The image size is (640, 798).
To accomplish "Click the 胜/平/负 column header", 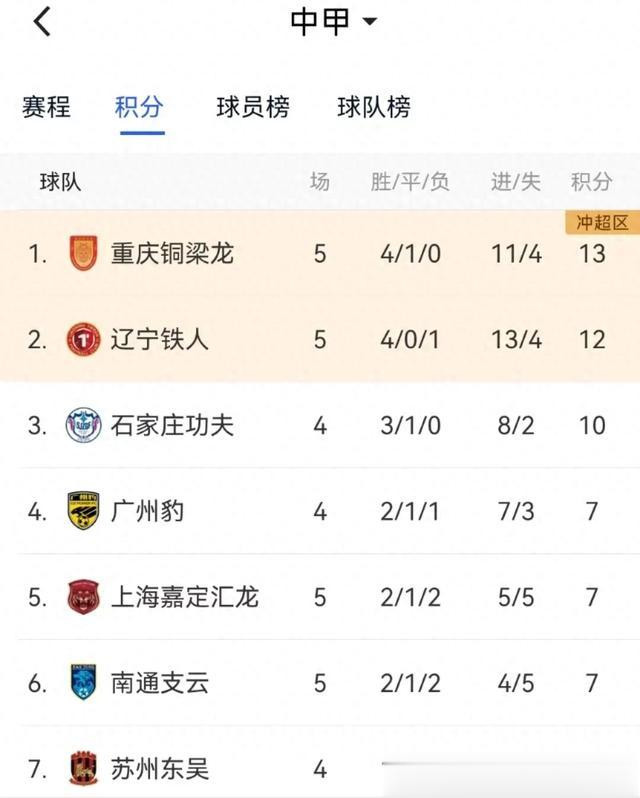I will (x=410, y=182).
